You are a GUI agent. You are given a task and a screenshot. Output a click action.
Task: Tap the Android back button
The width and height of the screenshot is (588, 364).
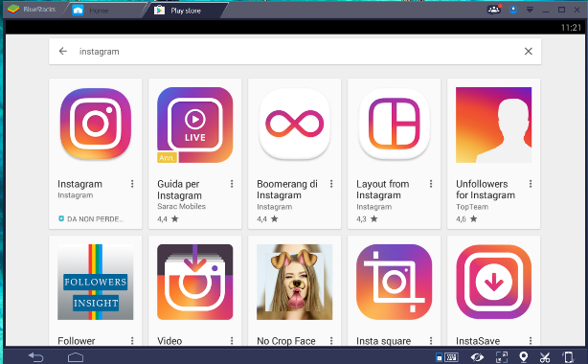pyautogui.click(x=36, y=357)
